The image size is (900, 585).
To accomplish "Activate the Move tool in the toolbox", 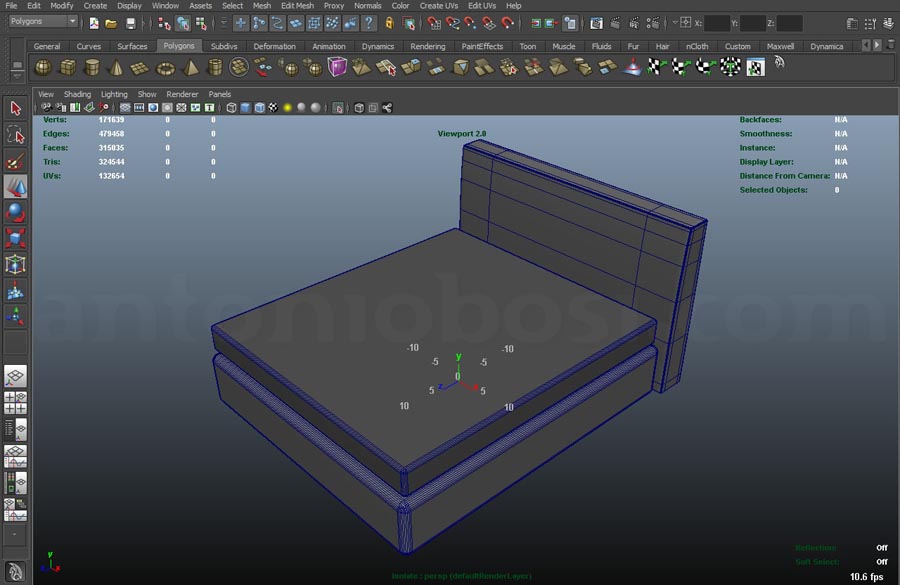I will [15, 187].
